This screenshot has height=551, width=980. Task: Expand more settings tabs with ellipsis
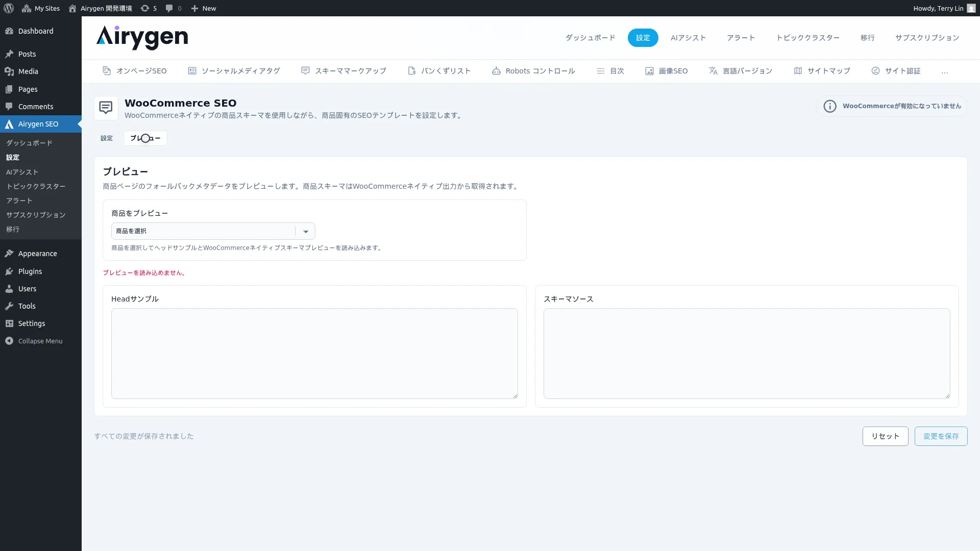pyautogui.click(x=945, y=71)
